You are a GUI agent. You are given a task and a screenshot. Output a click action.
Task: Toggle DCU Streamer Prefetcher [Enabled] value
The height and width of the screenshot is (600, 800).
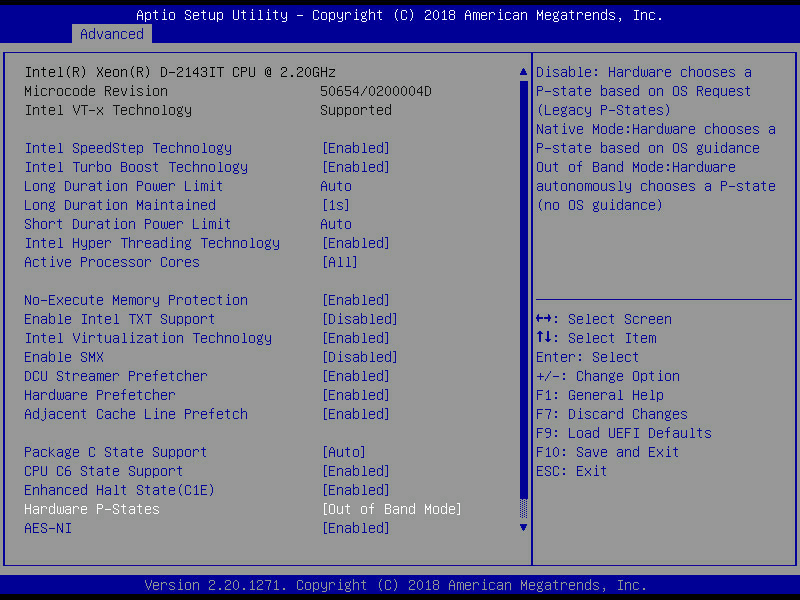point(356,376)
